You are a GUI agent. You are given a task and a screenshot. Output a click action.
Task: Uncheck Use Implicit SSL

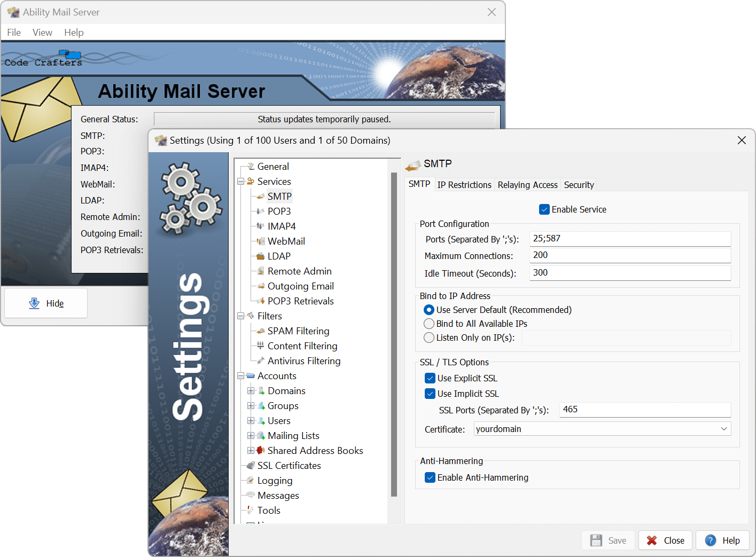click(x=430, y=394)
